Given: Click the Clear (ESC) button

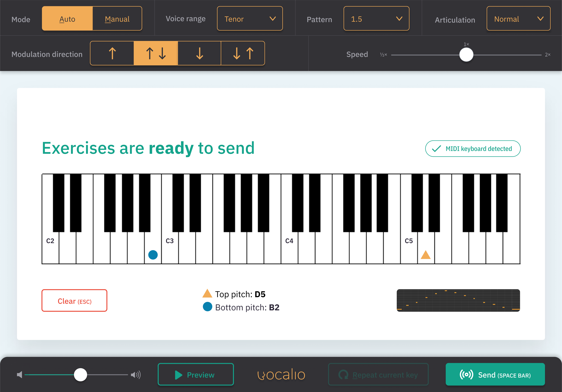Looking at the screenshot, I should pos(74,301).
